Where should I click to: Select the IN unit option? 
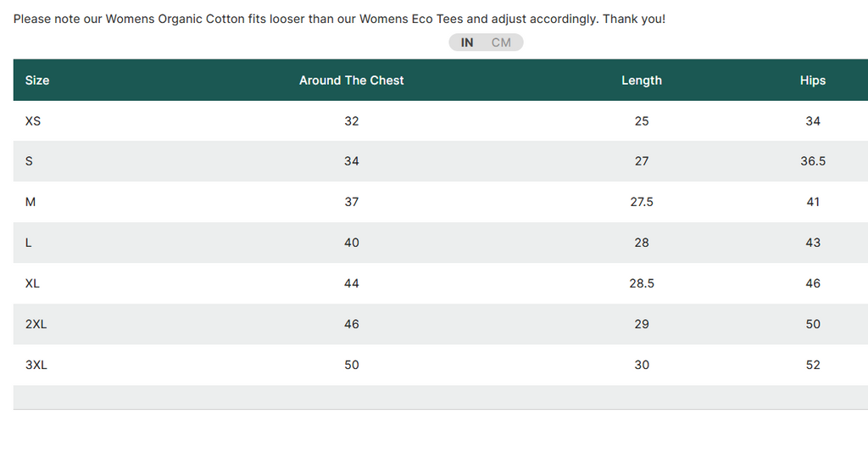click(x=467, y=42)
